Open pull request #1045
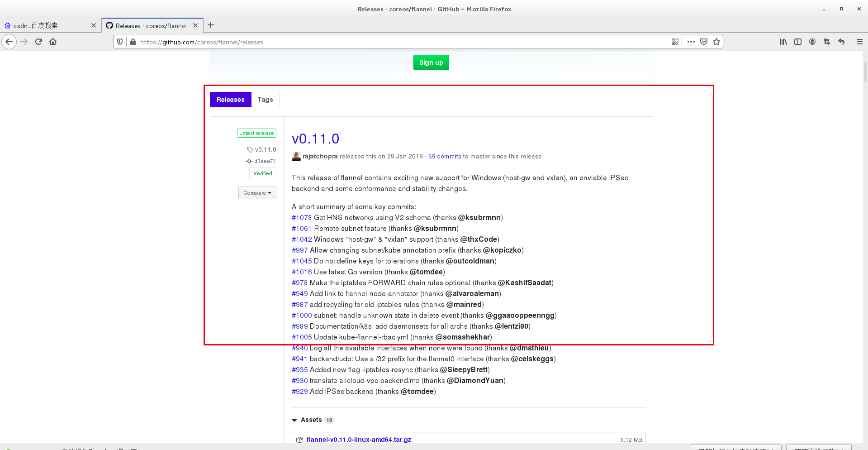The image size is (868, 450). (x=302, y=261)
